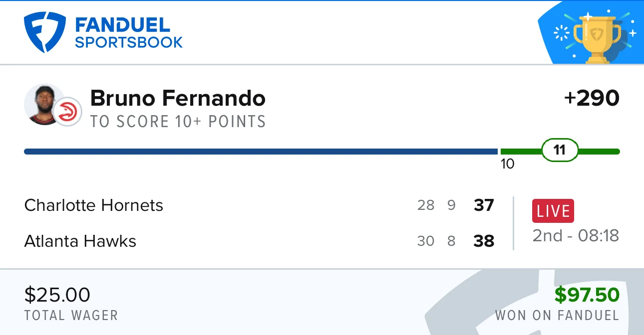Select the Bruno Fernando player name
Viewport: 644px width, 335px height.
tap(178, 98)
